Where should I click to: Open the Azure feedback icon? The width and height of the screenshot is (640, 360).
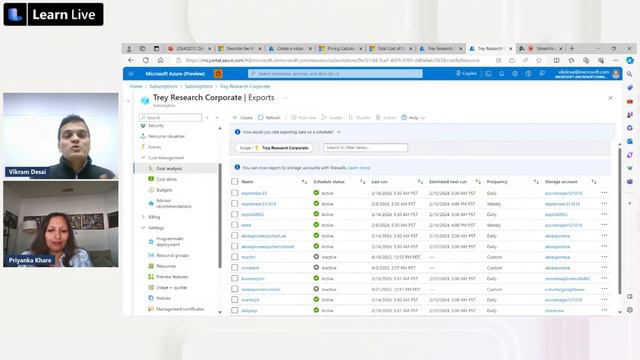click(542, 74)
